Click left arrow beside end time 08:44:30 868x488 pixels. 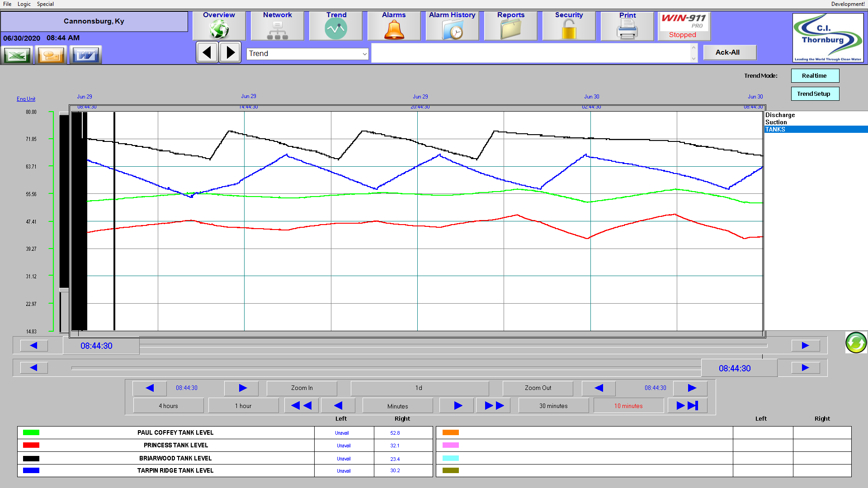pos(599,388)
